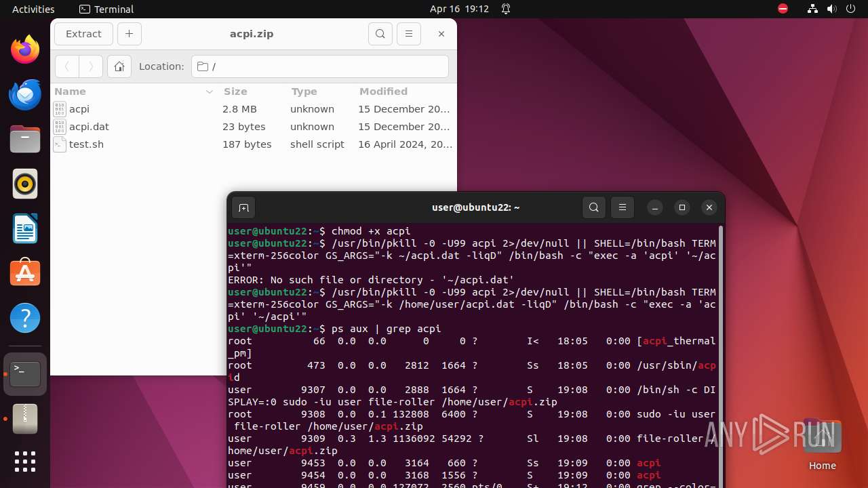Open the Terminal app menu in top bar
The width and height of the screenshot is (868, 488).
[106, 9]
